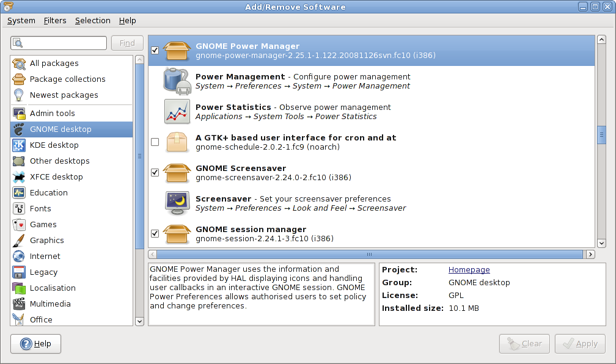Screen dimensions: 616x364
Task: Select the gnome-session-2.24.1-3.fc10 version text
Action: click(265, 238)
